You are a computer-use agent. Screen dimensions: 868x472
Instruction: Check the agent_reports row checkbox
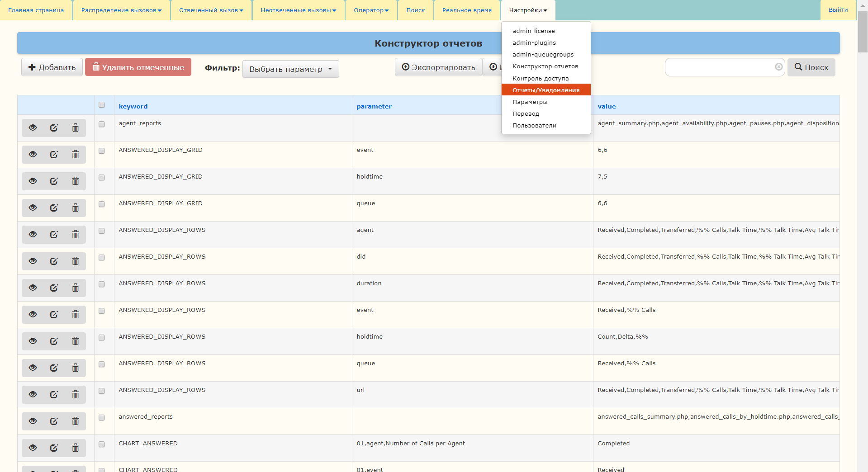pos(102,124)
